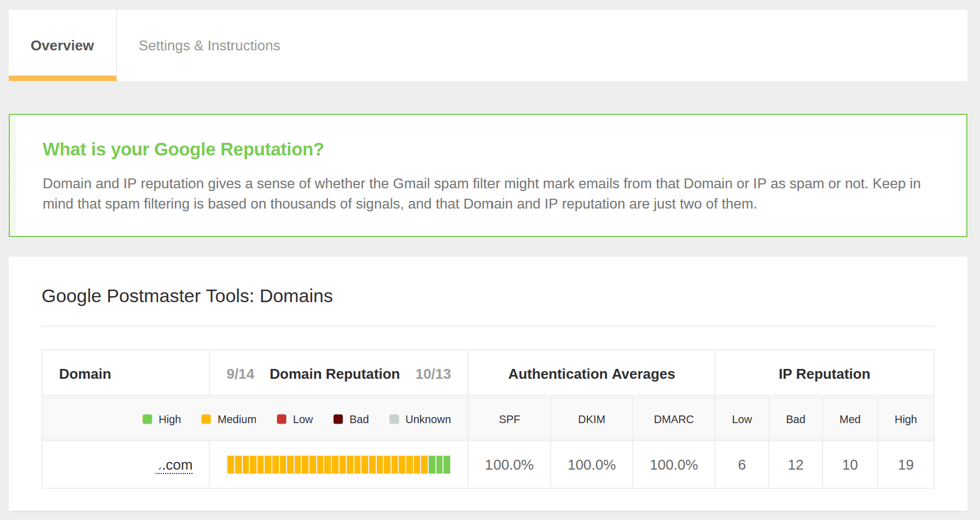This screenshot has height=520, width=980.
Task: Click the 9/14 date range label
Action: pos(241,374)
